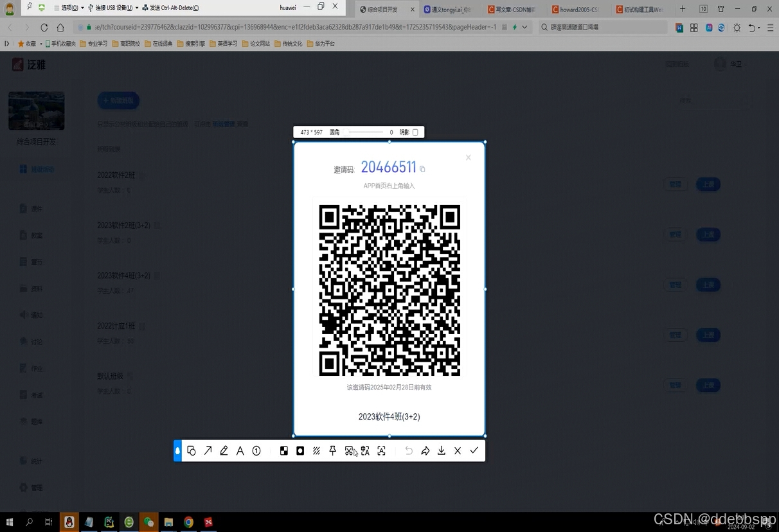The image size is (779, 532).
Task: Select the diagonal hatch marker tool
Action: 316,451
